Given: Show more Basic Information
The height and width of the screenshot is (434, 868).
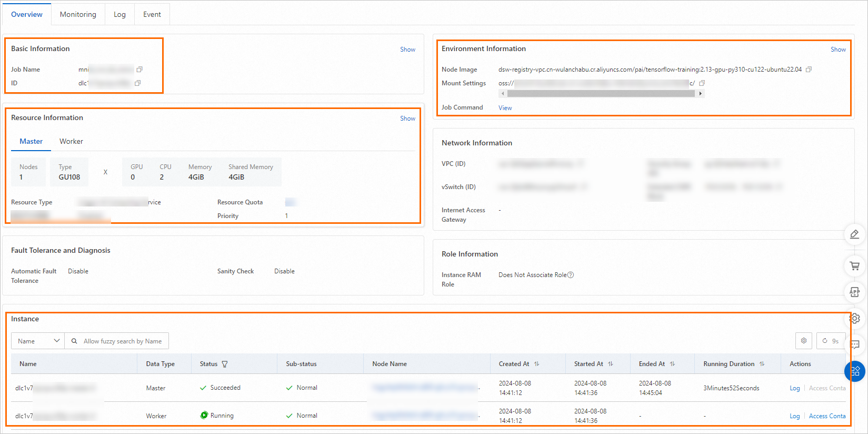Looking at the screenshot, I should pyautogui.click(x=407, y=50).
